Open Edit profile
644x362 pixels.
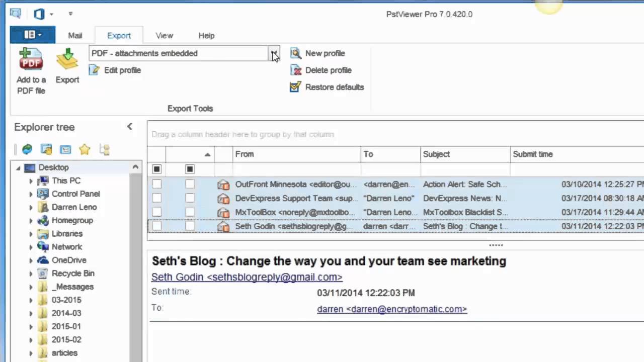click(115, 70)
